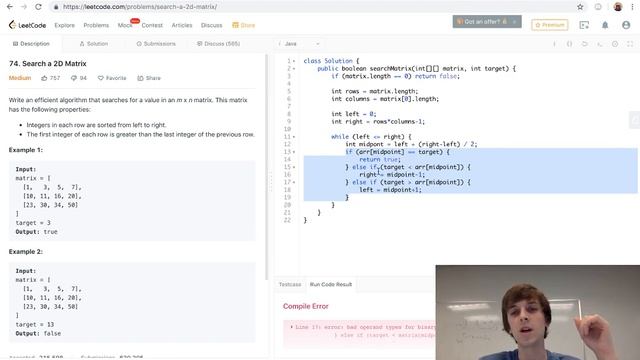Screen dimensions: 640x360
Task: Reload the LeetCode page
Action: [x=38, y=7]
